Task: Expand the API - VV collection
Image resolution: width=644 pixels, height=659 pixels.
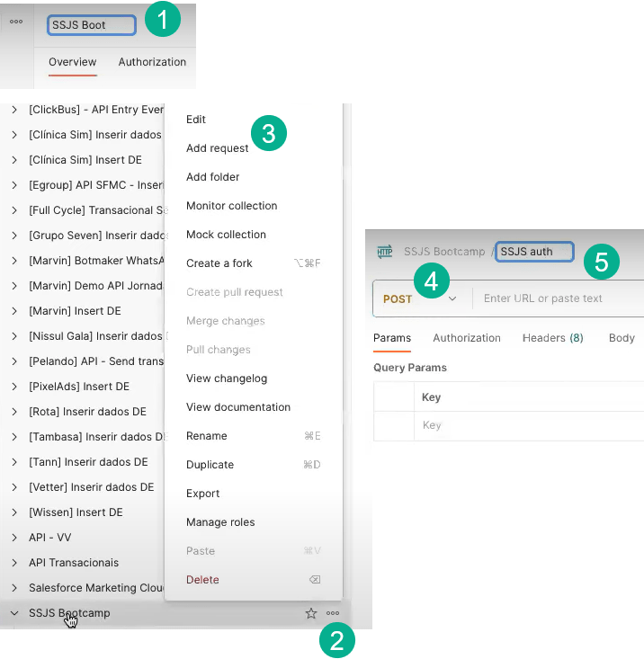Action: click(14, 538)
